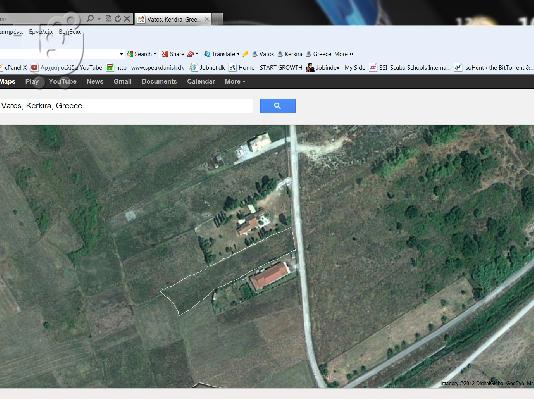The image size is (534, 400).
Task: Click the yellow highlighter toolbar icon
Action: (245, 54)
